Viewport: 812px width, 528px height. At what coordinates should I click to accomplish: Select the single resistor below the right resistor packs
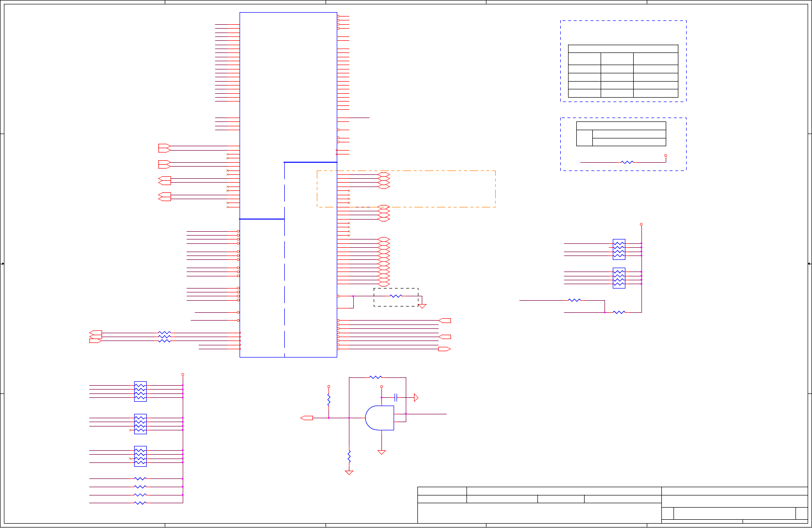pyautogui.click(x=619, y=312)
